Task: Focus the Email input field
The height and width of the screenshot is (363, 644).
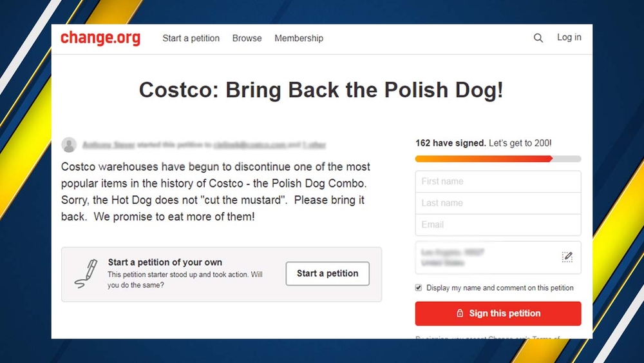Action: [498, 224]
